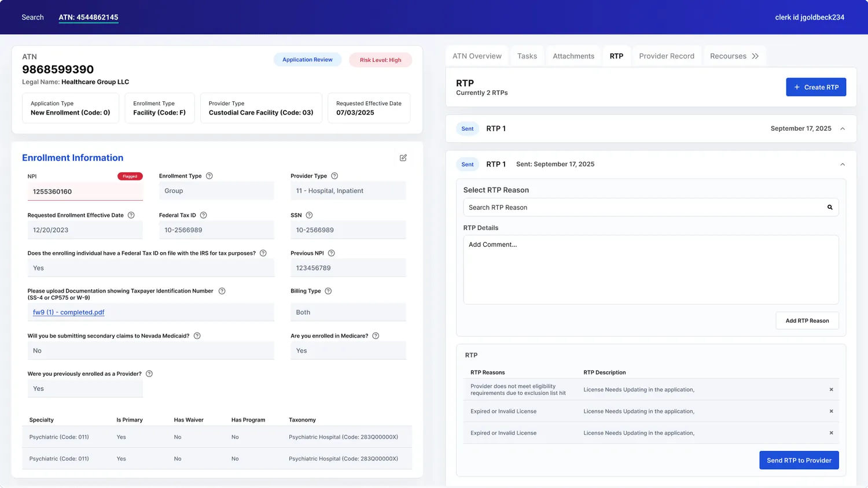Click the question mark icon next to SSN
The width and height of the screenshot is (868, 488).
point(309,215)
